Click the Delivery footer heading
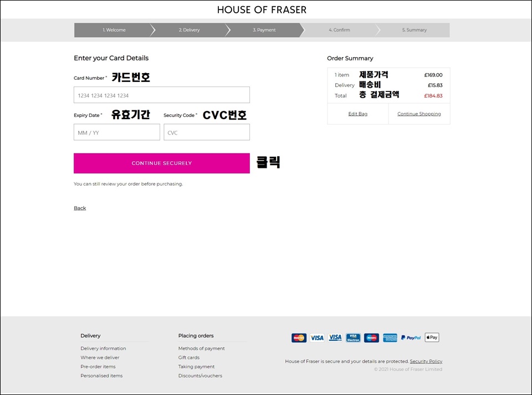The width and height of the screenshot is (532, 395). (x=90, y=336)
